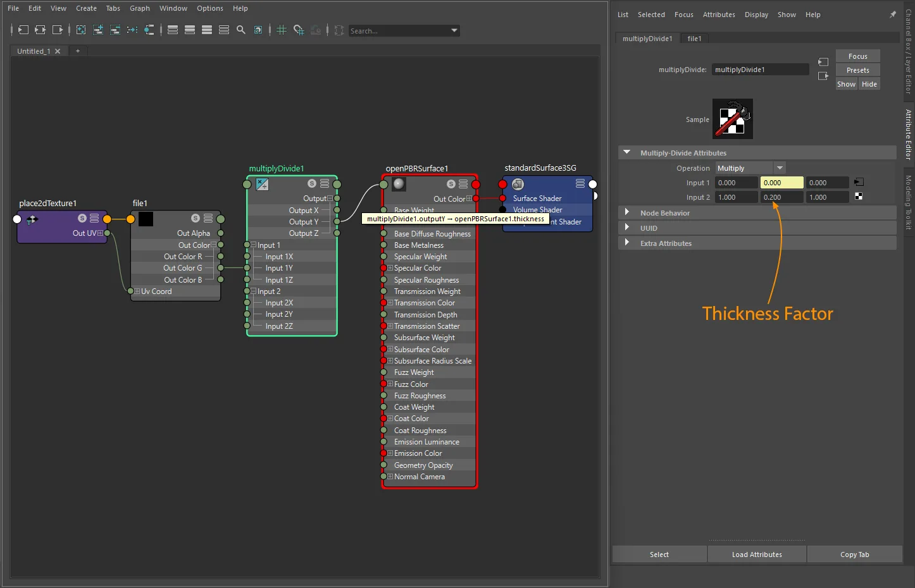
Task: Click the magnifier attribute filter icon
Action: [x=241, y=30]
